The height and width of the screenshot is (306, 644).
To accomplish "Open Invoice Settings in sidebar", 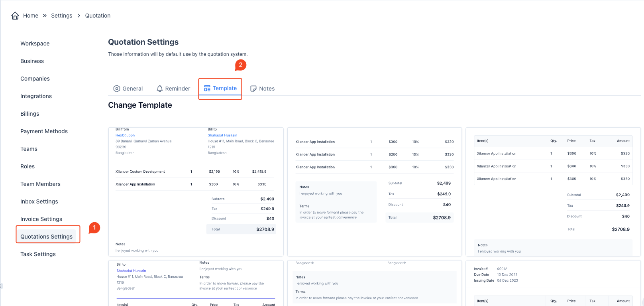I will [41, 219].
